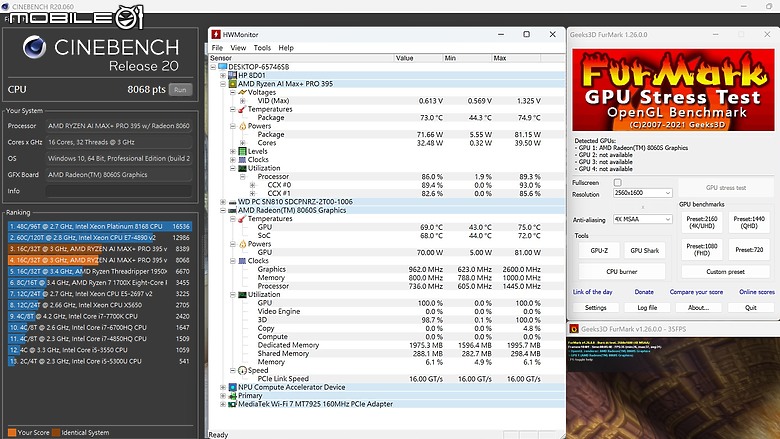
Task: Open the HWMonitor Tools menu
Action: (262, 48)
